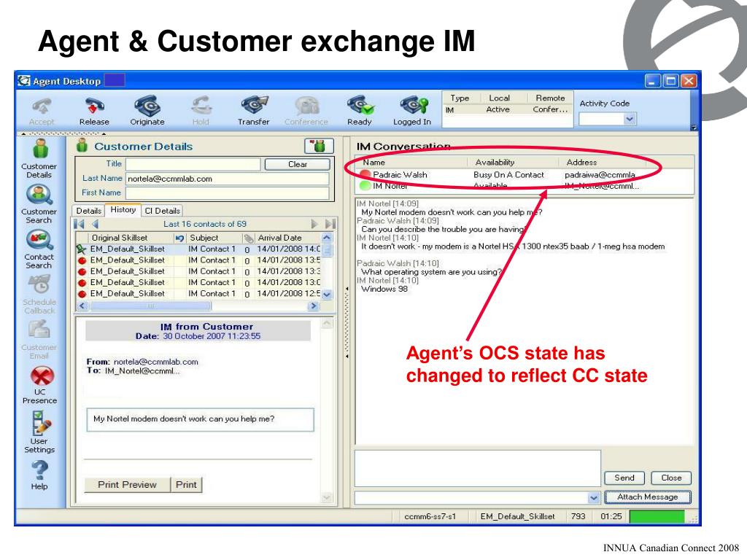Open Help from sidebar
The height and width of the screenshot is (560, 747).
pyautogui.click(x=39, y=474)
